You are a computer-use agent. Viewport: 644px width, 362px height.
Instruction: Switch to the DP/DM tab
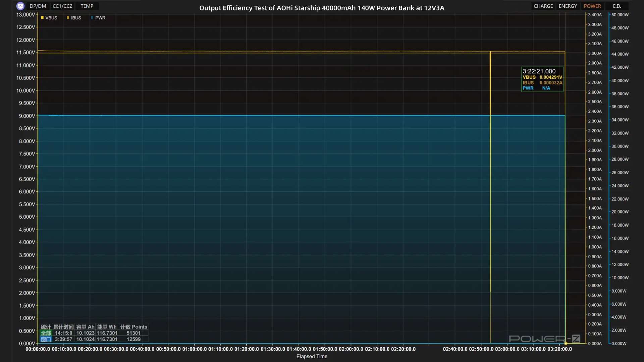[x=38, y=6]
